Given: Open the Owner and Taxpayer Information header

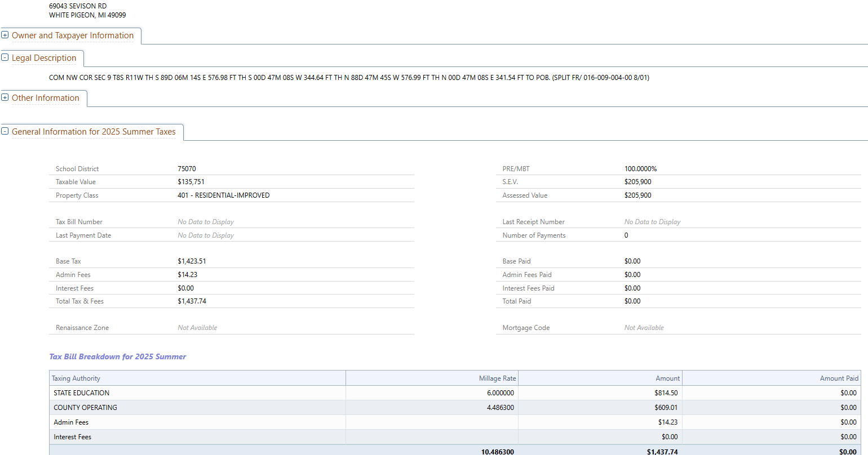Looking at the screenshot, I should [73, 35].
